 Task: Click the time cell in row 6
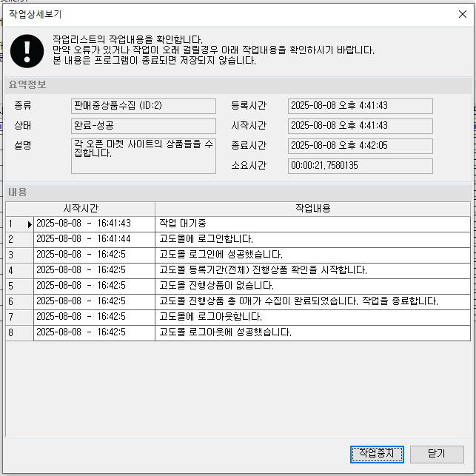tap(95, 302)
